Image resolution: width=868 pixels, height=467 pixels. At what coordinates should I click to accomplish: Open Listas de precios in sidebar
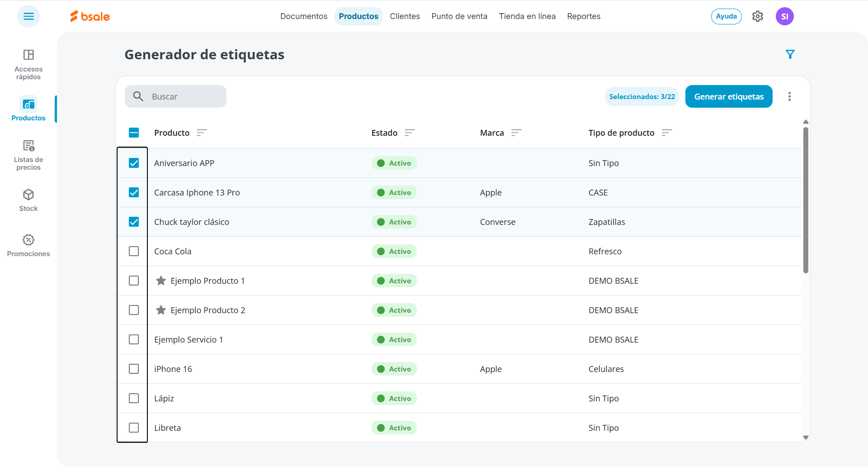click(x=28, y=155)
